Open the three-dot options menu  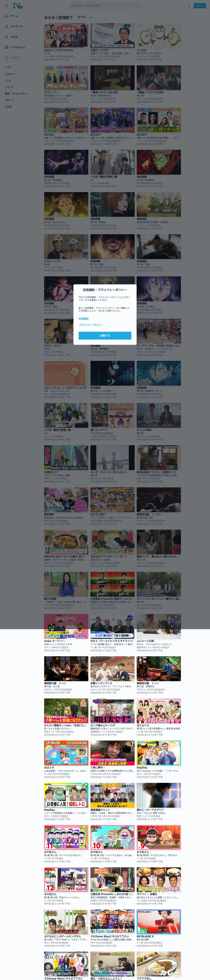click(x=189, y=6)
